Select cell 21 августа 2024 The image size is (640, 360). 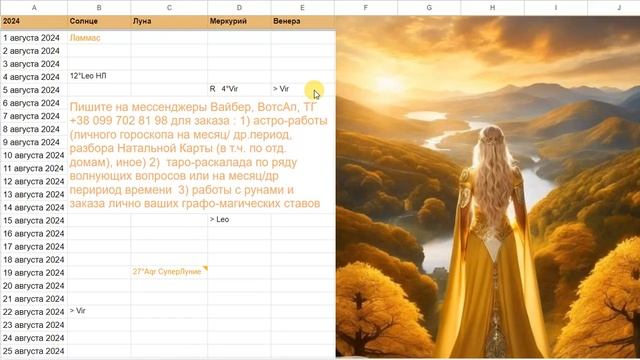coord(34,299)
